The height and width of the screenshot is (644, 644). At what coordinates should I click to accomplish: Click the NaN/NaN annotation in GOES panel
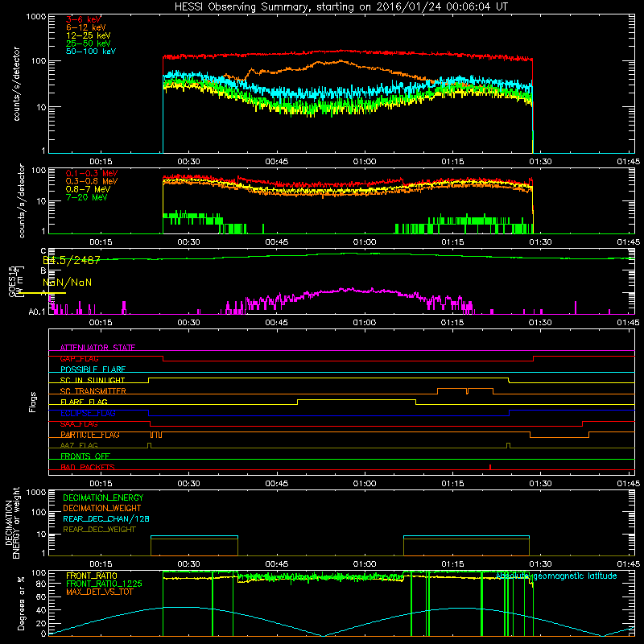coord(67,283)
